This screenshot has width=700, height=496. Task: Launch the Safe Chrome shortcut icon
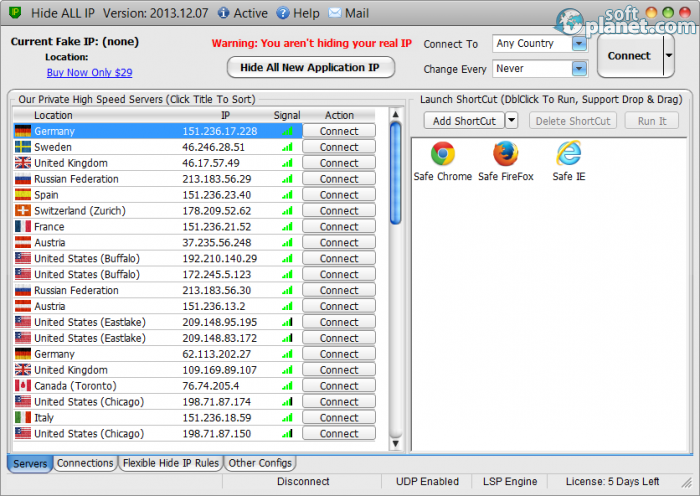(x=442, y=154)
